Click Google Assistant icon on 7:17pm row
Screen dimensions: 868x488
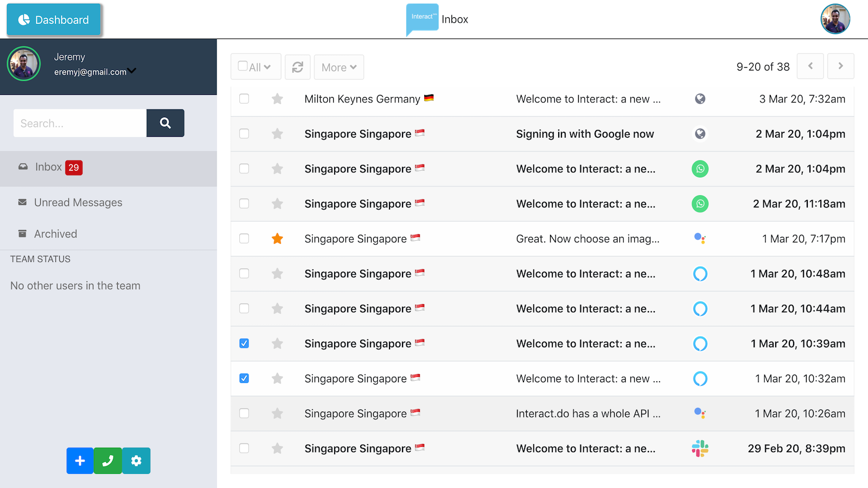(x=700, y=239)
